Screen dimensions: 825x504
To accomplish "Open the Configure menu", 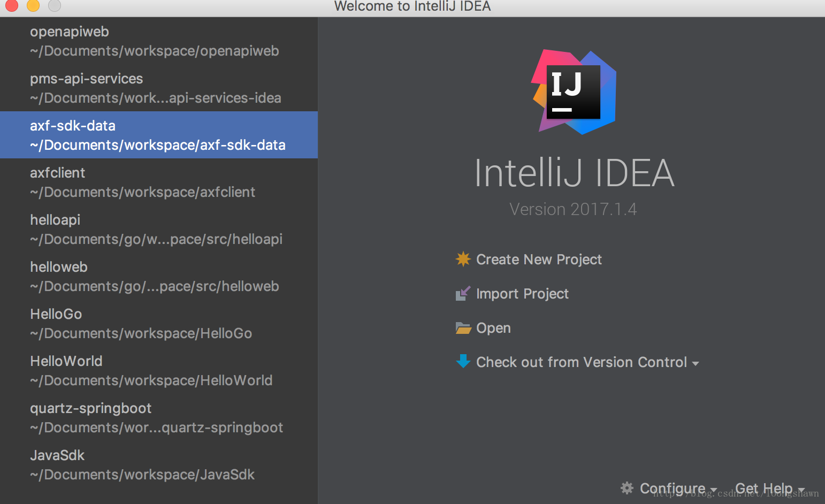I will click(673, 488).
